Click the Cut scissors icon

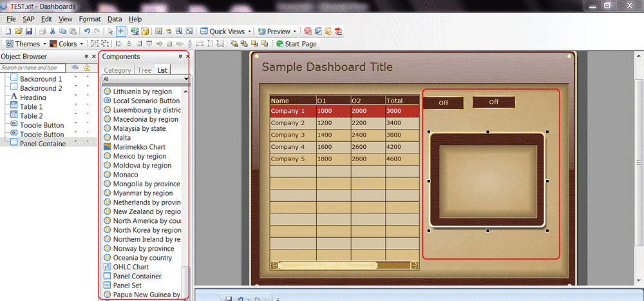click(x=53, y=31)
